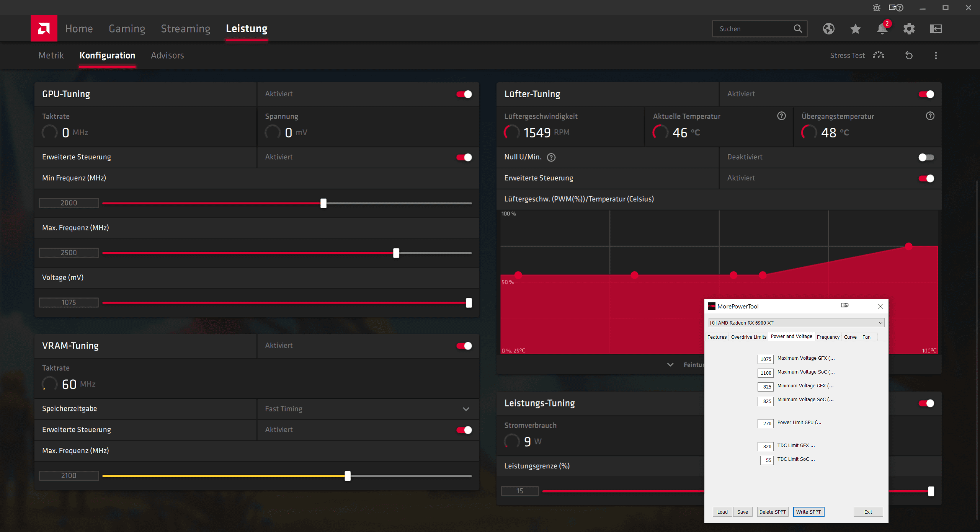980x532 pixels.
Task: Enable the Null U/Min. toggle
Action: 926,157
